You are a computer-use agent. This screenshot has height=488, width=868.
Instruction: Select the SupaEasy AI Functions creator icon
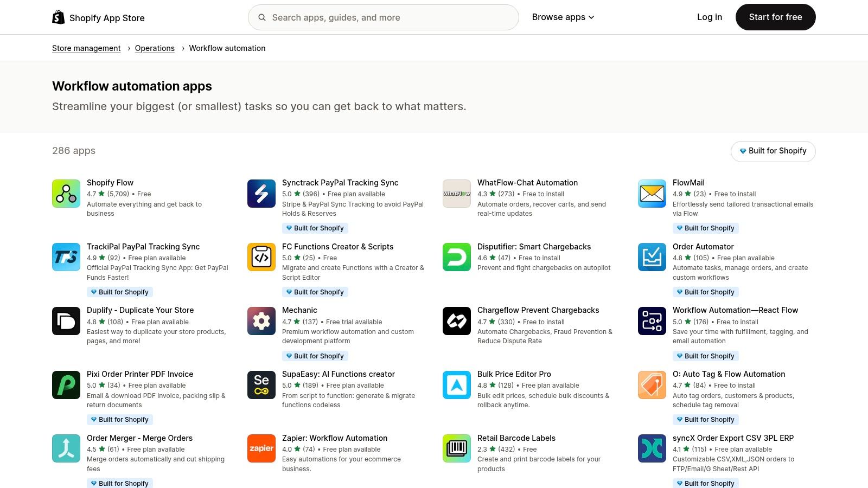[261, 385]
